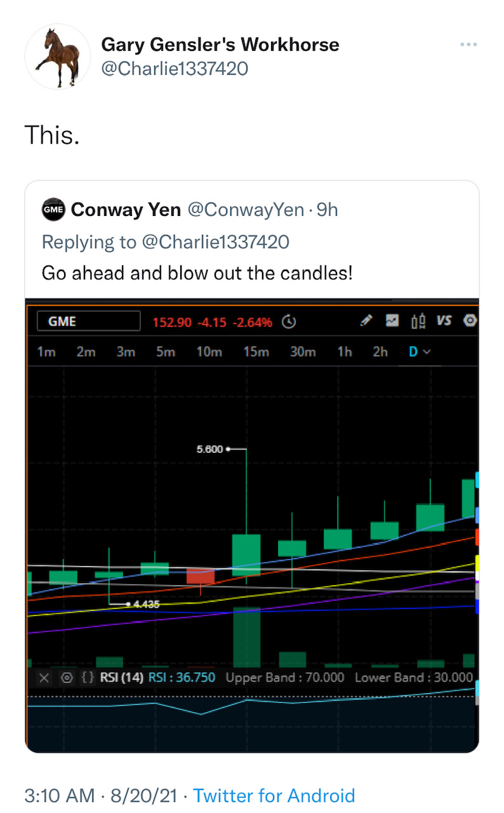The width and height of the screenshot is (504, 813).
Task: Click the pencil drawing tool icon
Action: pos(366,321)
